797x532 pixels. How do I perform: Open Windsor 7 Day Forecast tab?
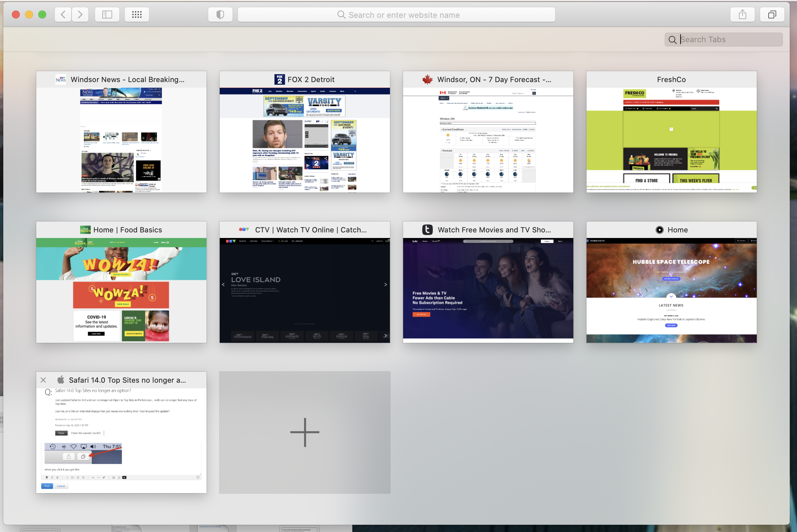(x=488, y=140)
